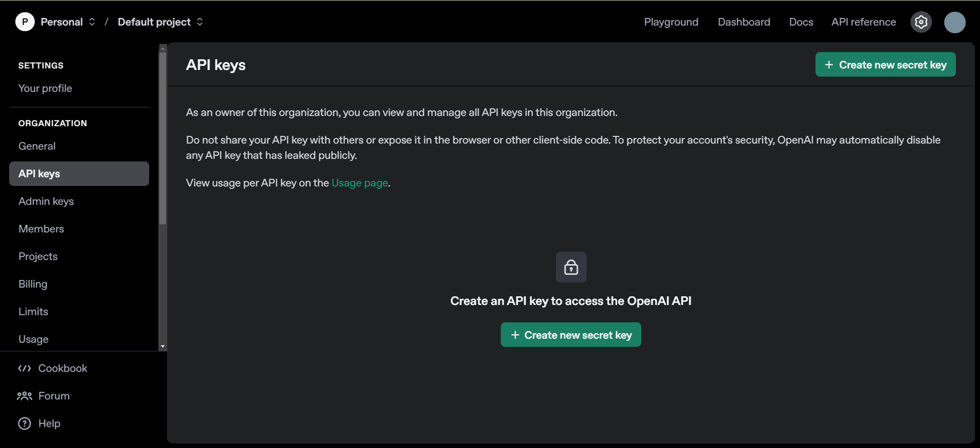Click the Forum people icon
The image size is (980, 448).
click(x=25, y=396)
